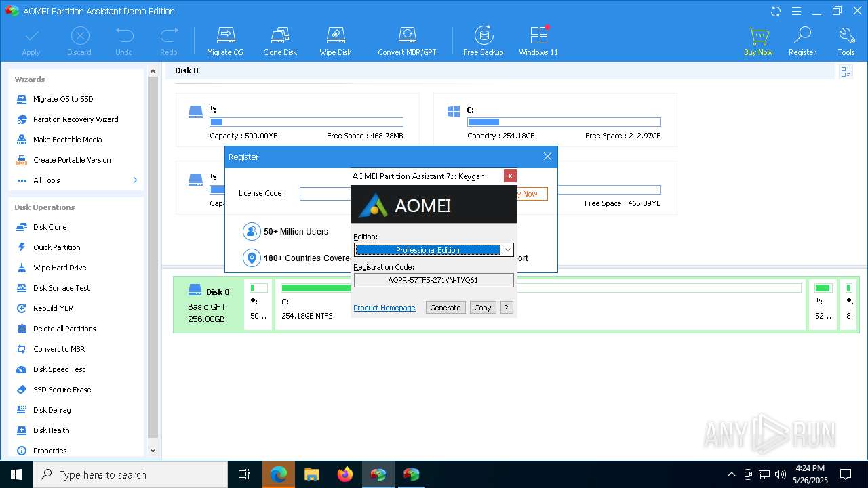Close the Register dialog
This screenshot has height=488, width=868.
click(547, 157)
